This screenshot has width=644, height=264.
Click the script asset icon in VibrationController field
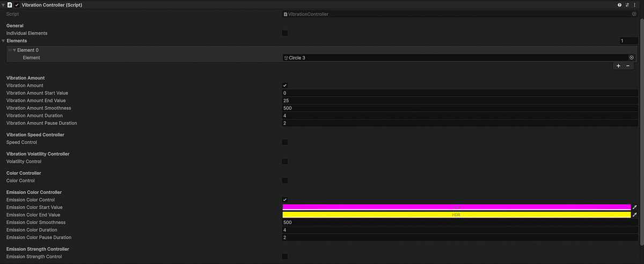pos(286,15)
